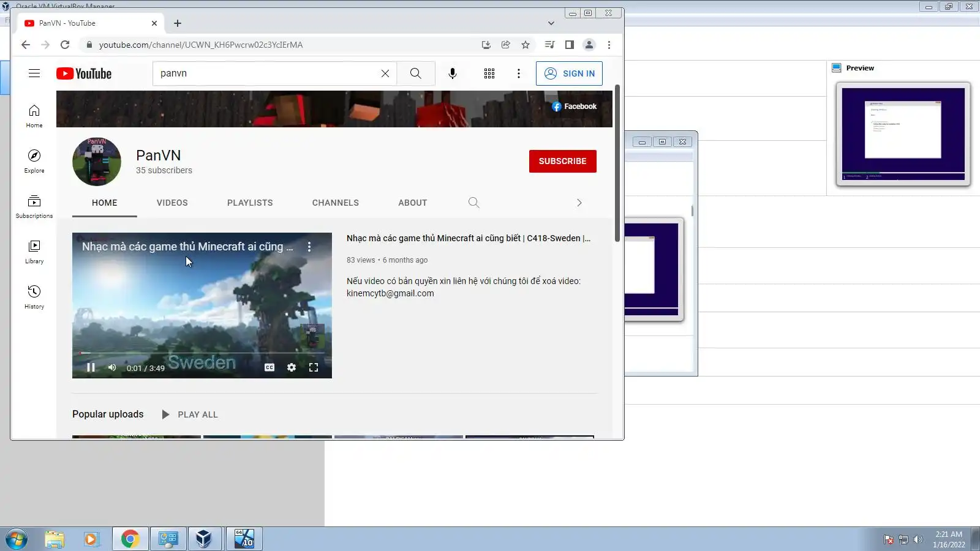Open Subscriptions in the sidebar
This screenshot has height=551, width=980.
(34, 206)
